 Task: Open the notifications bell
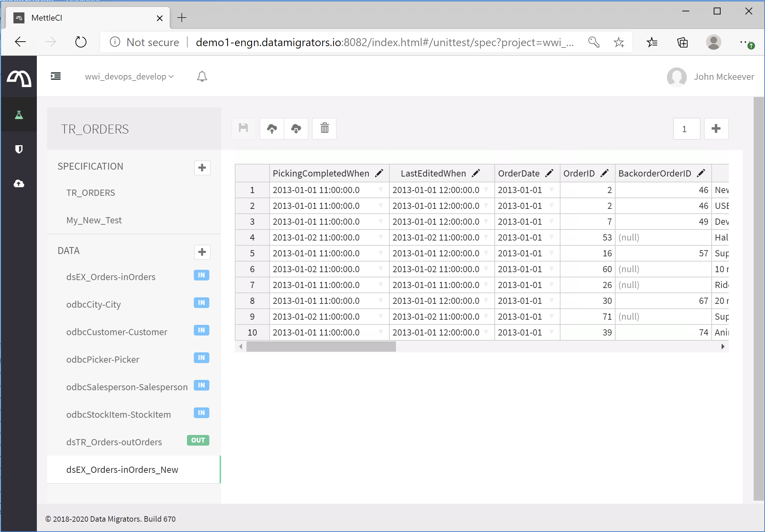202,76
